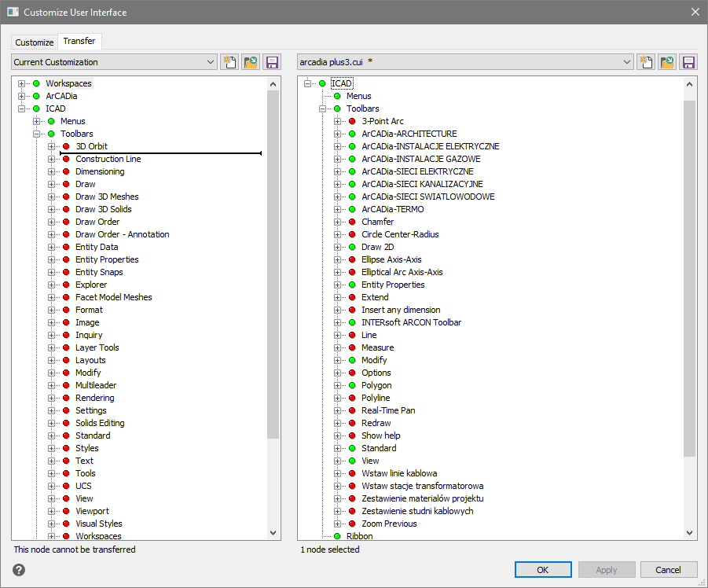Collapse Toolbars node in left tree
The width and height of the screenshot is (708, 588).
coord(37,134)
